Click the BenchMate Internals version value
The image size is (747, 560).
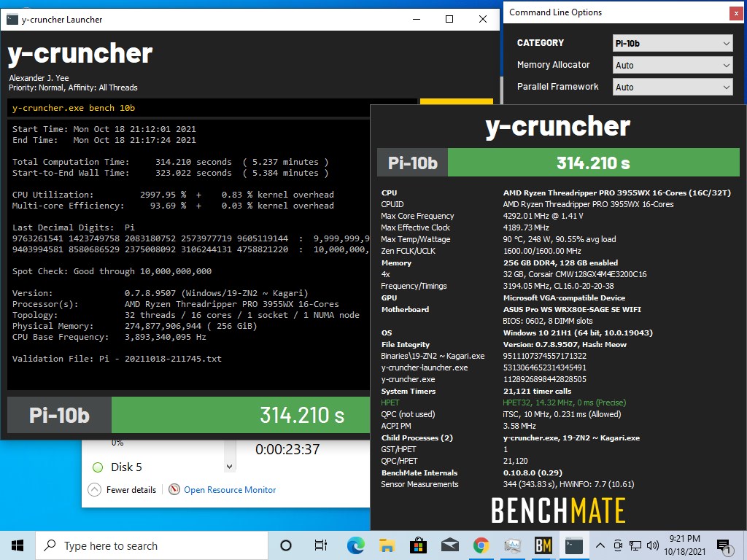click(x=533, y=472)
